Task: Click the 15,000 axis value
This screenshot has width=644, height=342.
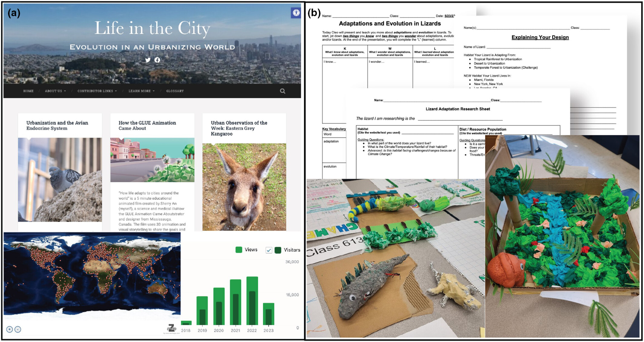Action: (292, 295)
